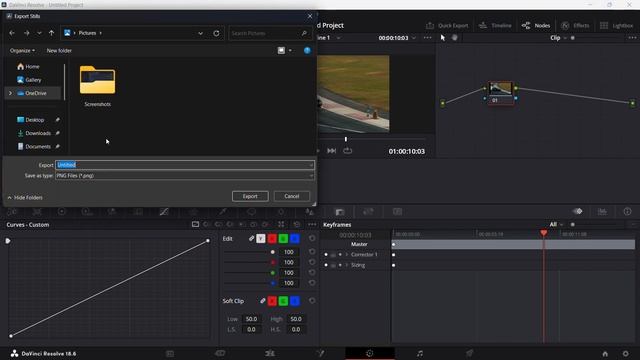Open recent locations dropdown arrow
The height and width of the screenshot is (360, 640).
39,33
